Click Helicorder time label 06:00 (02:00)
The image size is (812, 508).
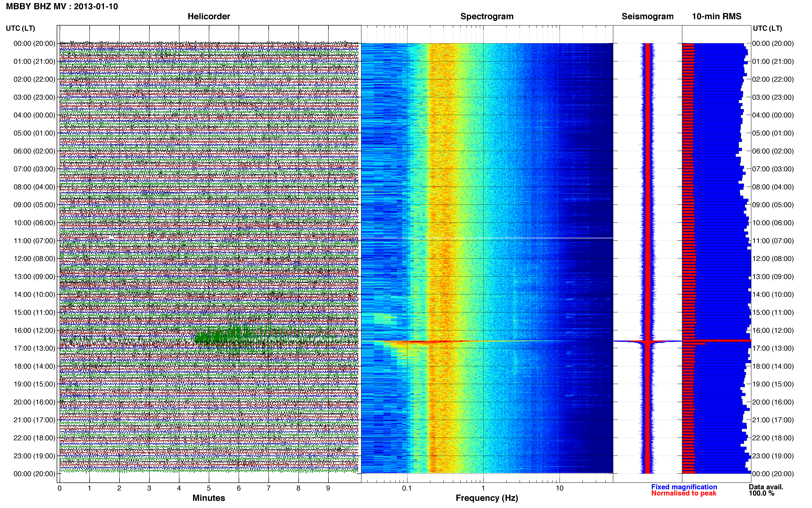click(34, 151)
